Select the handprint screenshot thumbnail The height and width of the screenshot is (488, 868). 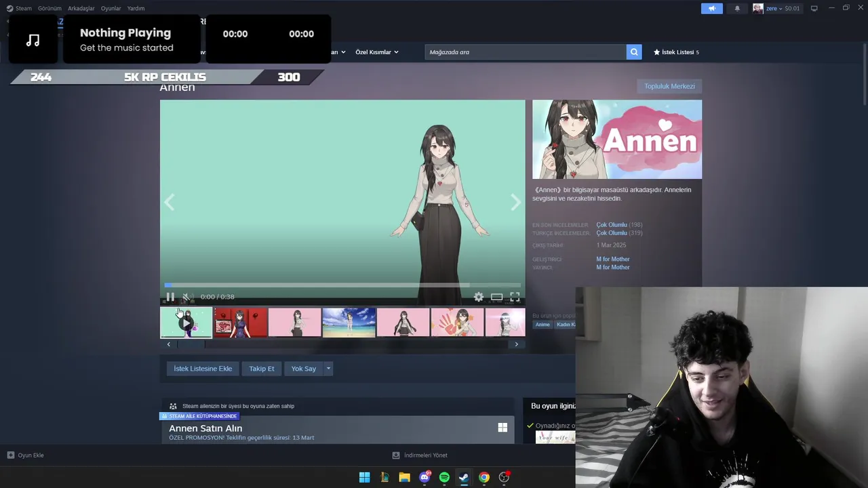458,323
